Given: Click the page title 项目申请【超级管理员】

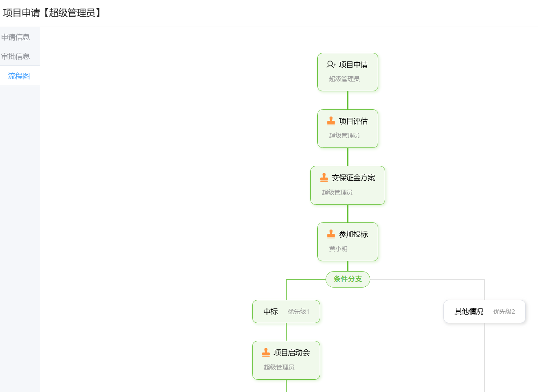Looking at the screenshot, I should coord(52,13).
